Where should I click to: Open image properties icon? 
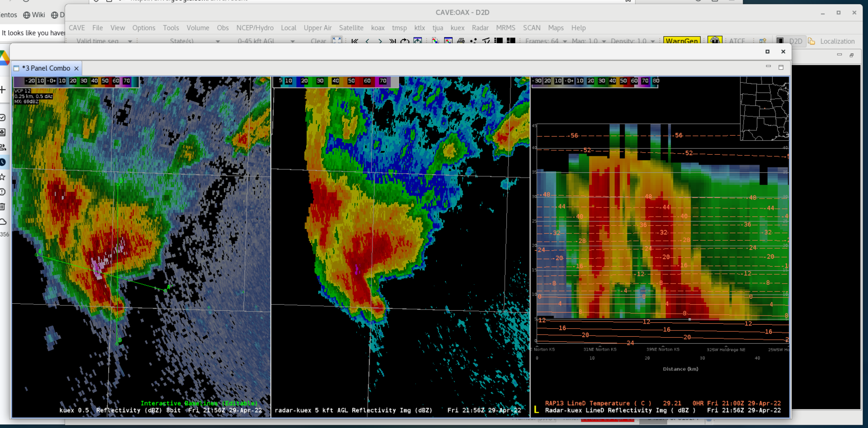coord(448,41)
